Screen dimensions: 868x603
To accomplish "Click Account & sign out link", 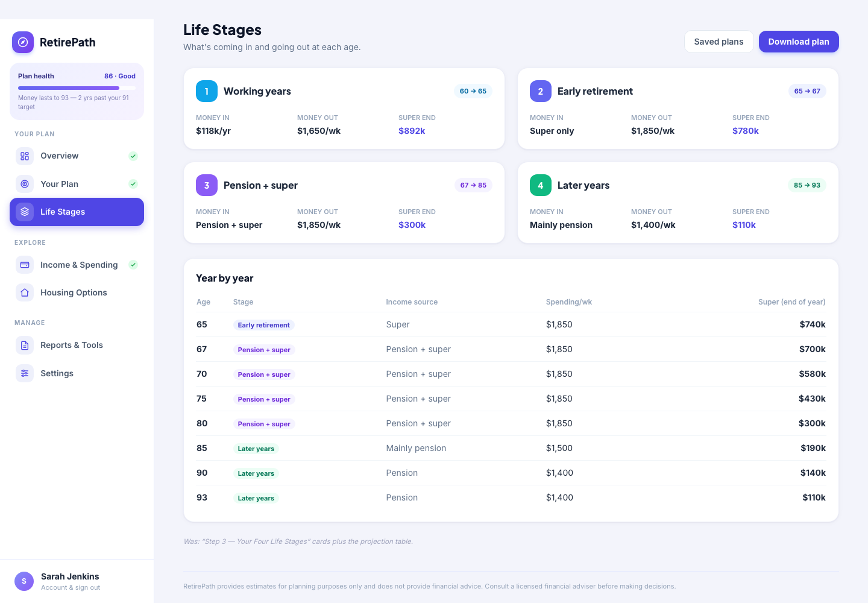I will [71, 587].
